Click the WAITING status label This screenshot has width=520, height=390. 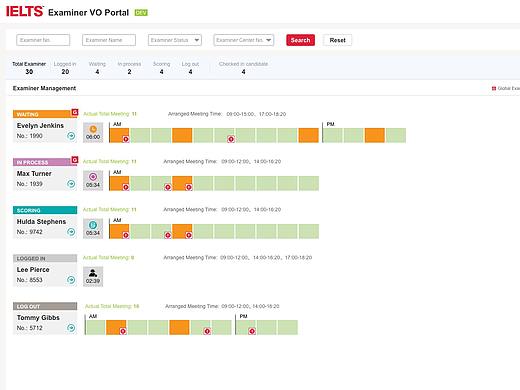(28, 114)
